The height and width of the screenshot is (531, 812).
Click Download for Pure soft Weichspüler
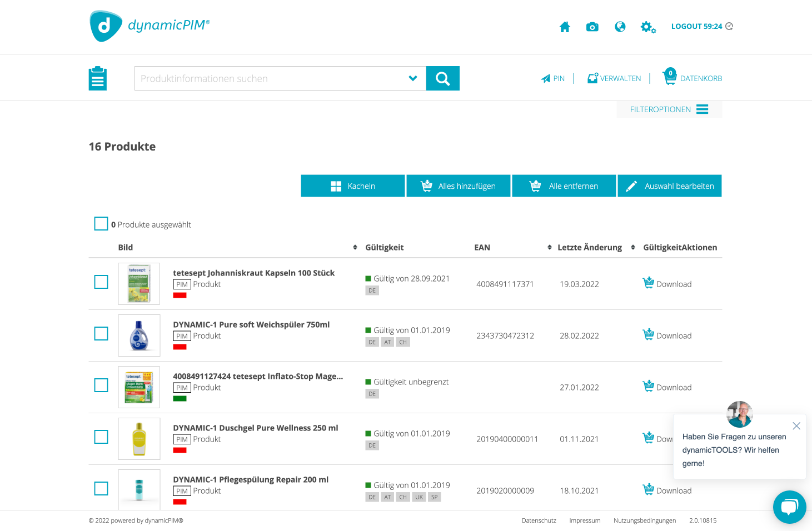point(674,335)
